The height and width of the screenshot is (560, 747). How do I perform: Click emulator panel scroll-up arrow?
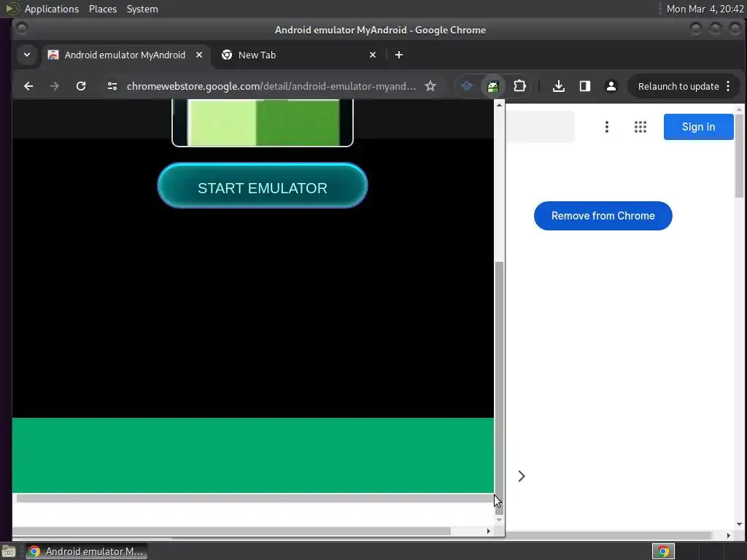pos(499,105)
